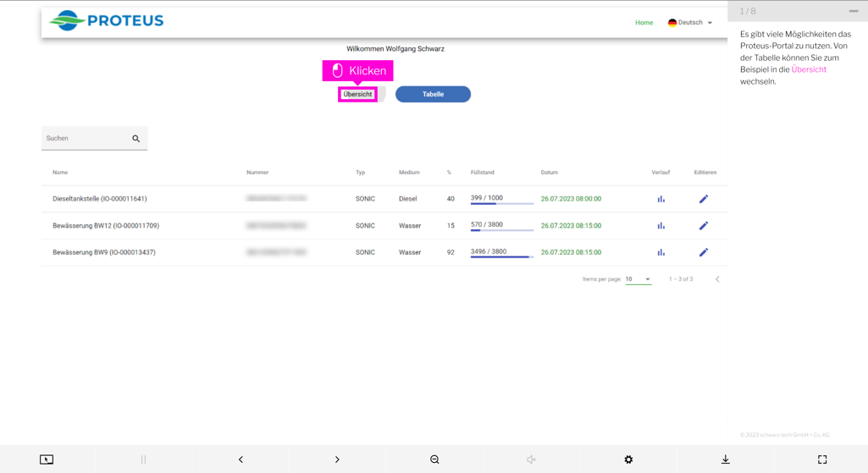The width and height of the screenshot is (868, 473).
Task: Go to previous tutorial step
Action: pos(240,459)
